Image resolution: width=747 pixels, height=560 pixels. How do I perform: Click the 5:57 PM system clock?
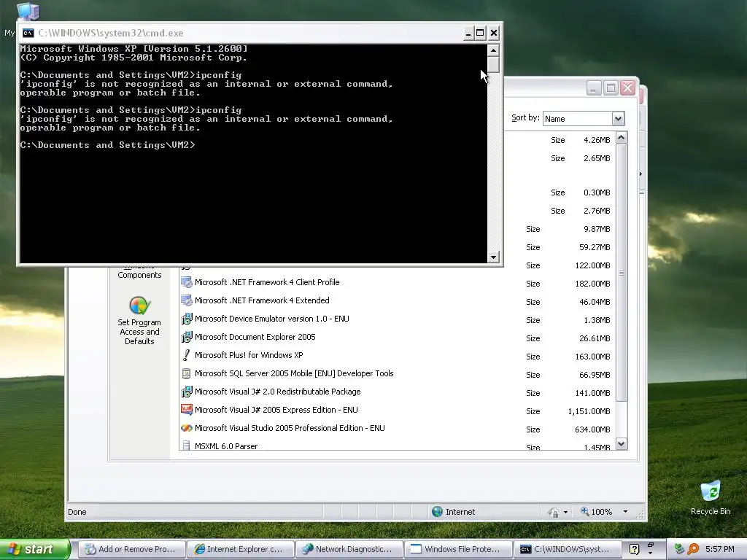pos(720,549)
